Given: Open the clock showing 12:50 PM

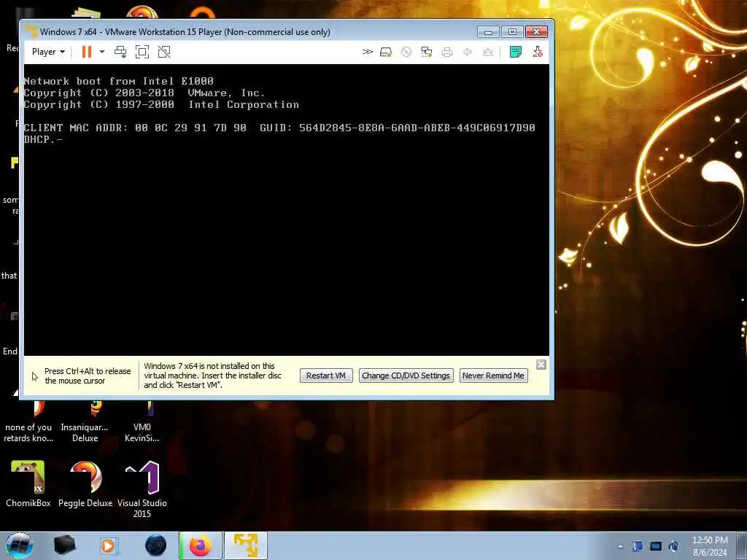Looking at the screenshot, I should click(x=710, y=546).
